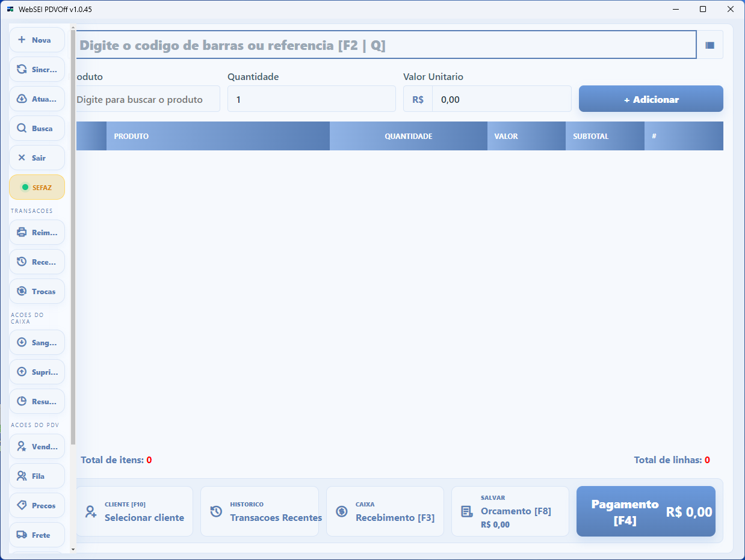Image resolution: width=745 pixels, height=560 pixels.
Task: Open Transacoes Recentes historico card
Action: (259, 511)
